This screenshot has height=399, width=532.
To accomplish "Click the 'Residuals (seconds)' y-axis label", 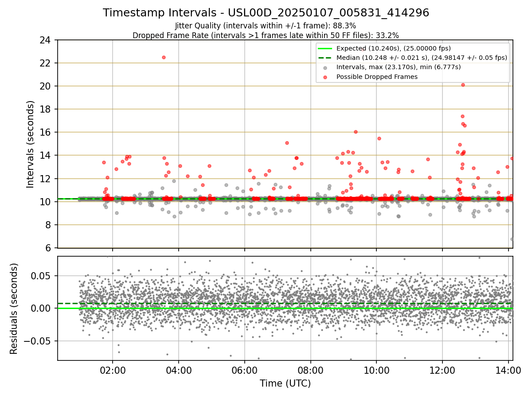I will pyautogui.click(x=14, y=309).
